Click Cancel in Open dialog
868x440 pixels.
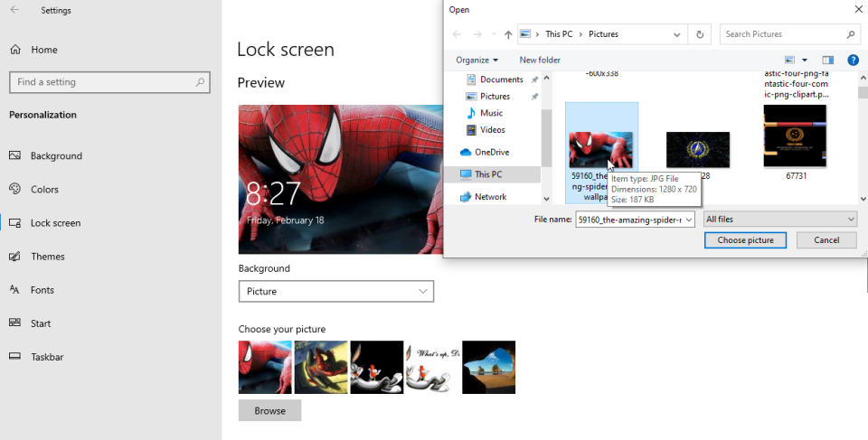pyautogui.click(x=826, y=240)
